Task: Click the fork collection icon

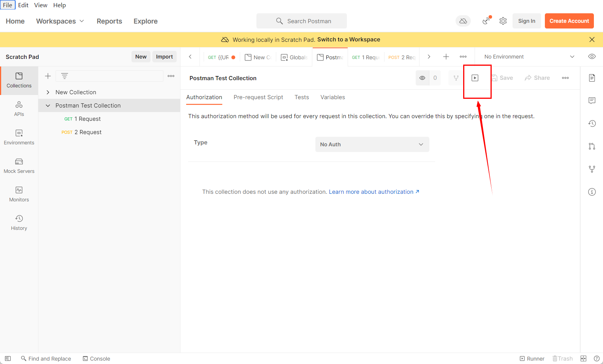Action: (x=456, y=78)
